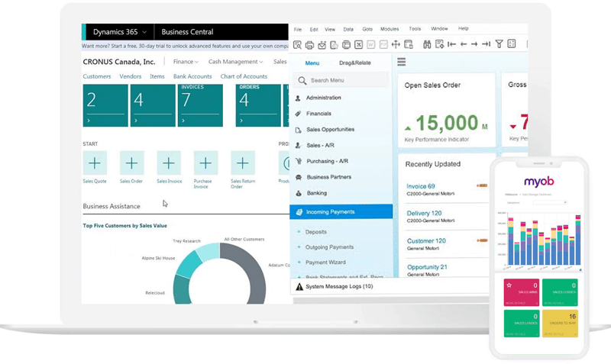Screen dimensions: 611x364
Task: Click the hamburger menu icon
Action: coord(402,62)
